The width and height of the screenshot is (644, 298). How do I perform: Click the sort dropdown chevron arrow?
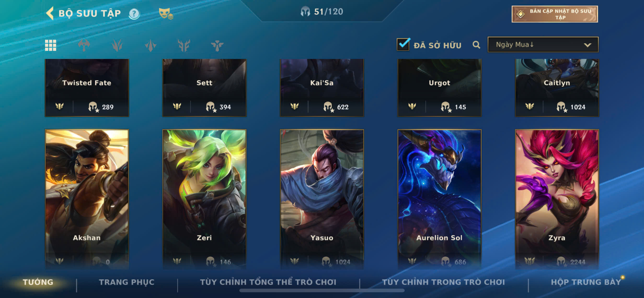587,45
